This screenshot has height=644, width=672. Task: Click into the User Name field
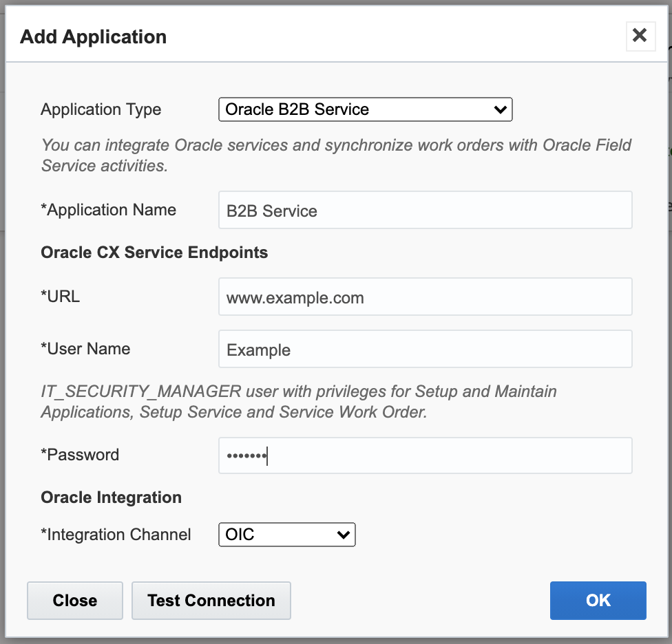pos(425,350)
